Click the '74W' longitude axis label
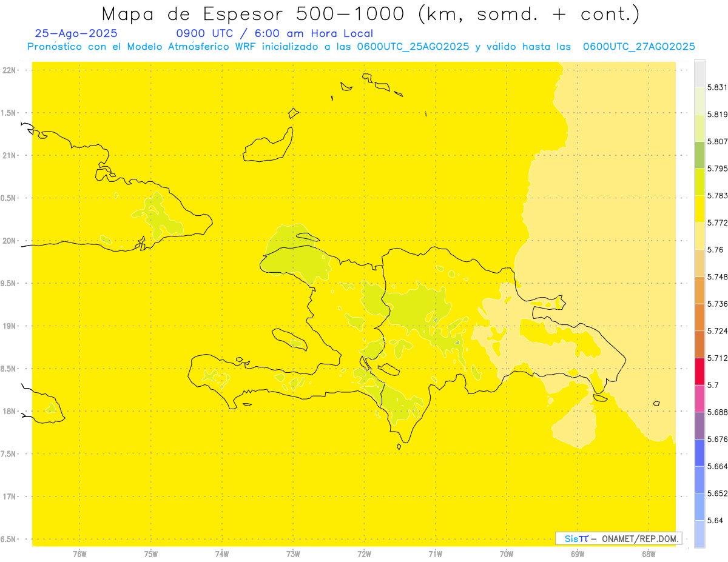This screenshot has height=562, width=728. 222,554
